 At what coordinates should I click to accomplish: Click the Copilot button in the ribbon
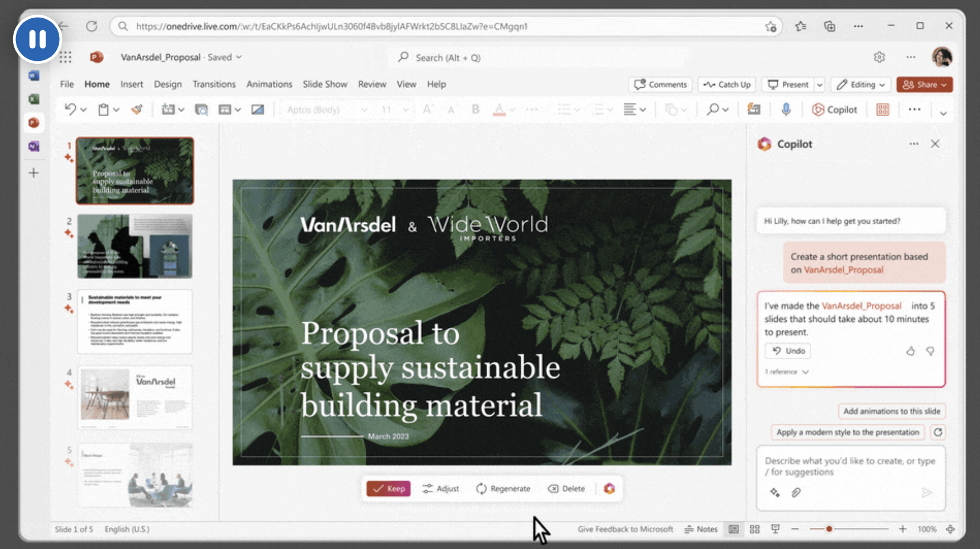point(835,110)
